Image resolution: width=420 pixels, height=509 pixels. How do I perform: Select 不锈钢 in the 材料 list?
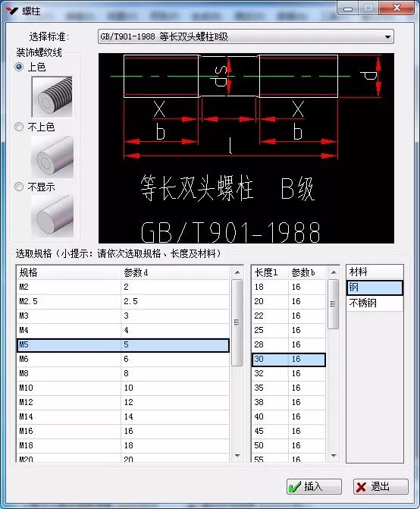click(375, 303)
